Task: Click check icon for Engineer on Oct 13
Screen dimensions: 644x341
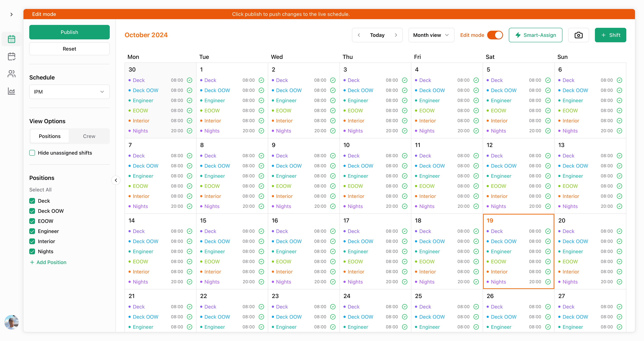Action: click(619, 176)
